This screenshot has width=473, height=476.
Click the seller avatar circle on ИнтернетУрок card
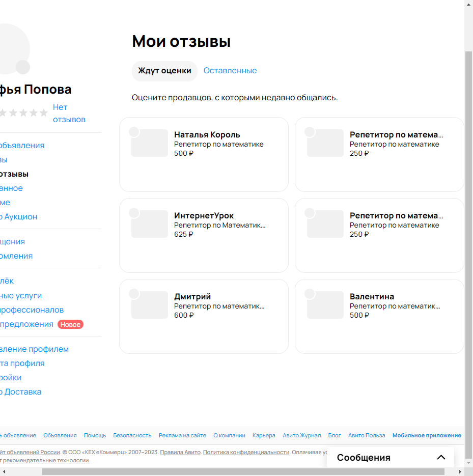click(134, 213)
